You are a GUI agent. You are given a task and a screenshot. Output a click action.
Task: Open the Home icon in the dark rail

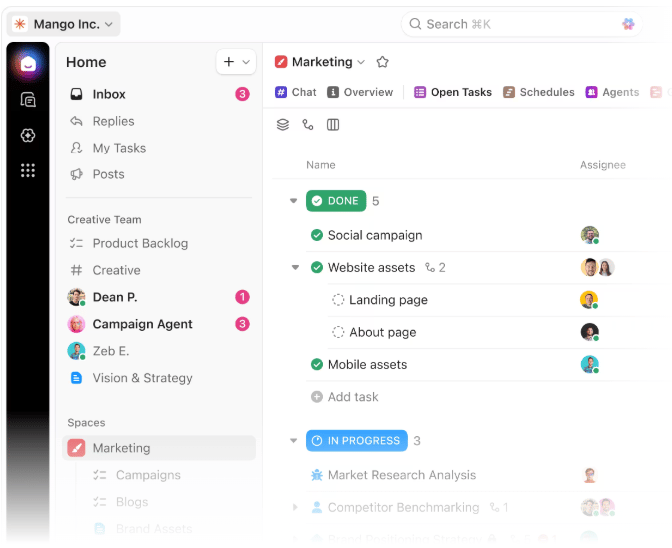pyautogui.click(x=28, y=64)
